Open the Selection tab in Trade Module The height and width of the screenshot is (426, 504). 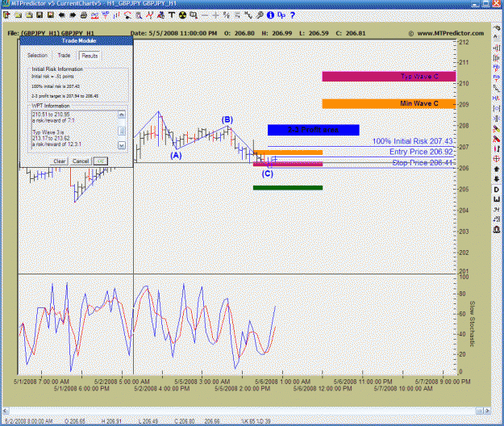pos(37,56)
